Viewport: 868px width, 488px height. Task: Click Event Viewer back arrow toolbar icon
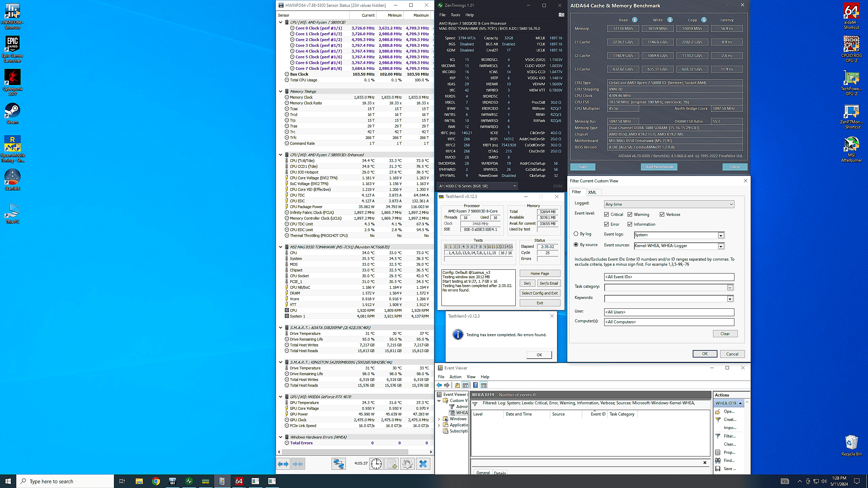point(439,385)
